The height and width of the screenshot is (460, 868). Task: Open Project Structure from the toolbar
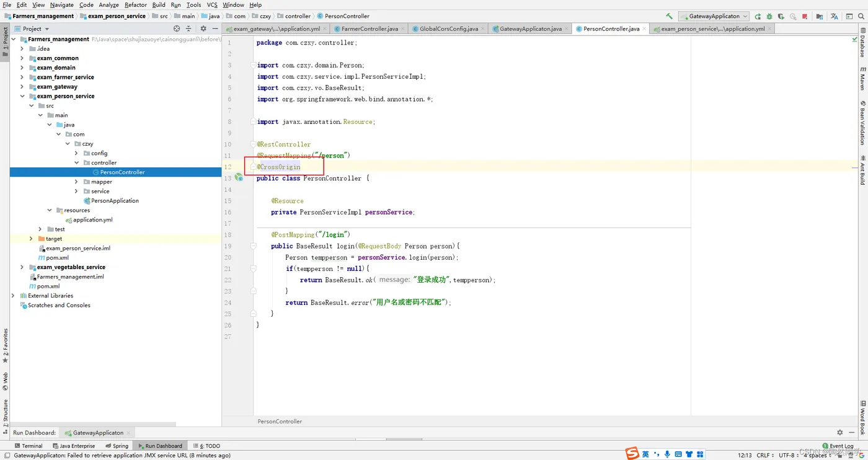[x=820, y=16]
